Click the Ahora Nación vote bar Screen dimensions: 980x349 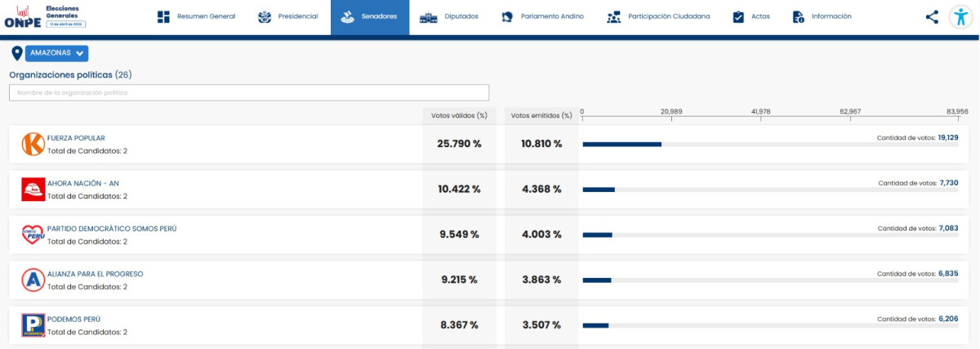point(599,190)
